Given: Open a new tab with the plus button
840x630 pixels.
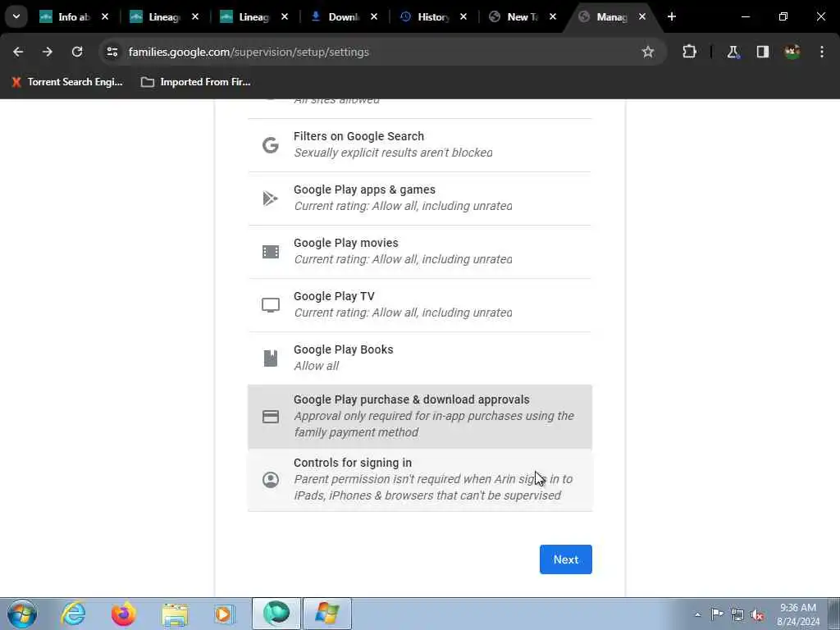Looking at the screenshot, I should [672, 16].
